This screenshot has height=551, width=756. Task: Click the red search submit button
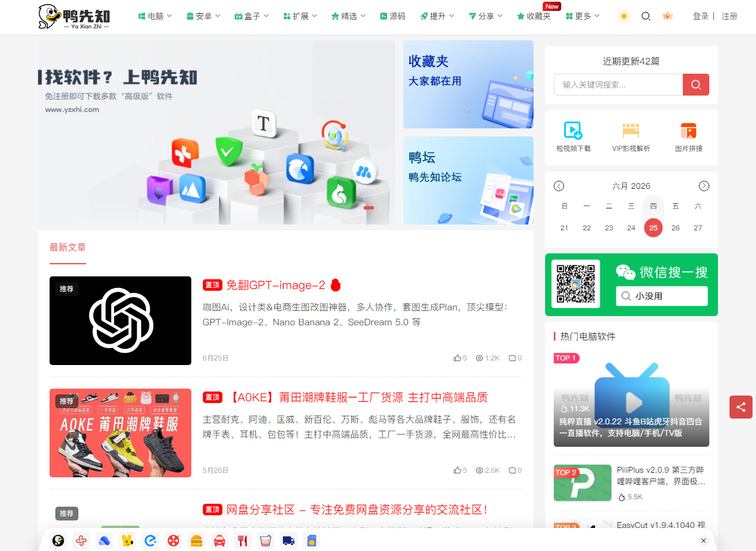click(696, 85)
